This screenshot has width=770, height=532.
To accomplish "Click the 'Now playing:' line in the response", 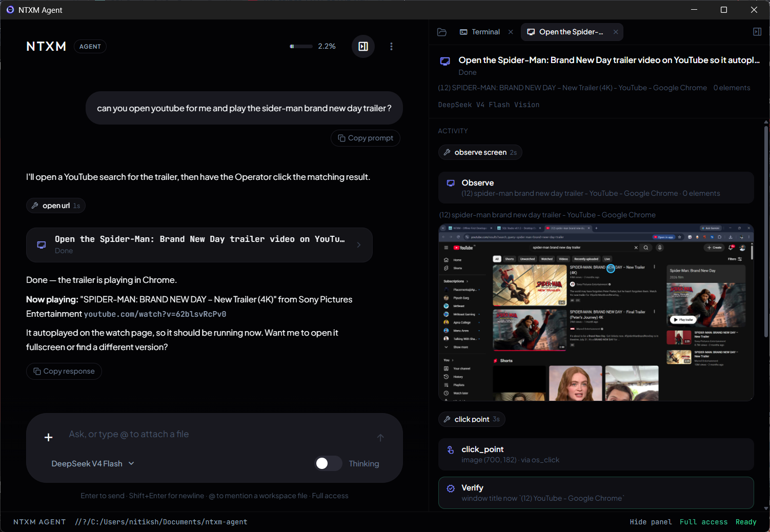I will pyautogui.click(x=189, y=306).
